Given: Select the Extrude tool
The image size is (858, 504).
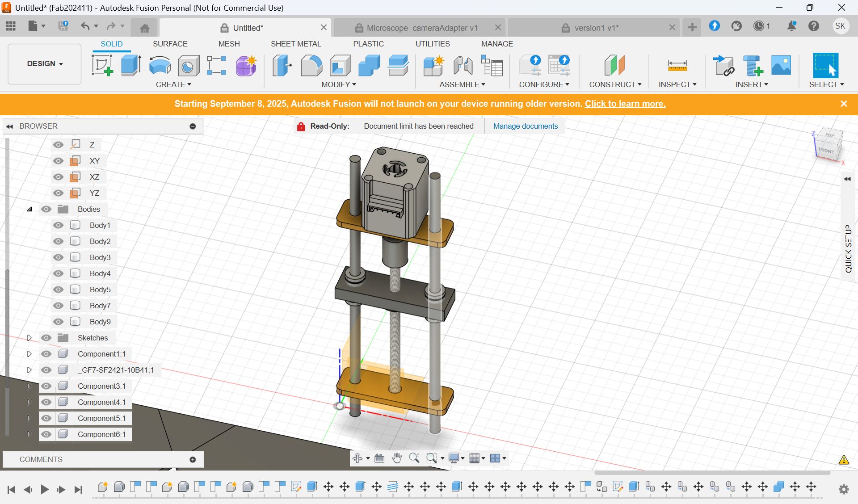Looking at the screenshot, I should pyautogui.click(x=131, y=65).
